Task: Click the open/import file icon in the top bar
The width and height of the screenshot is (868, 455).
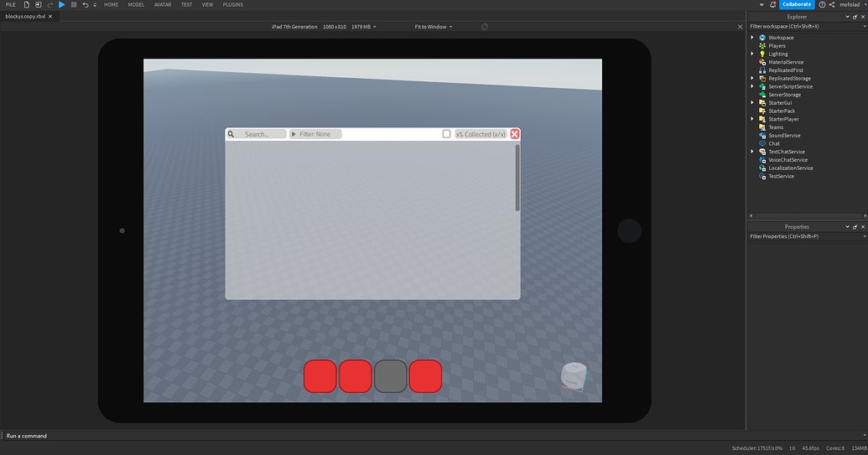Action: [39, 4]
